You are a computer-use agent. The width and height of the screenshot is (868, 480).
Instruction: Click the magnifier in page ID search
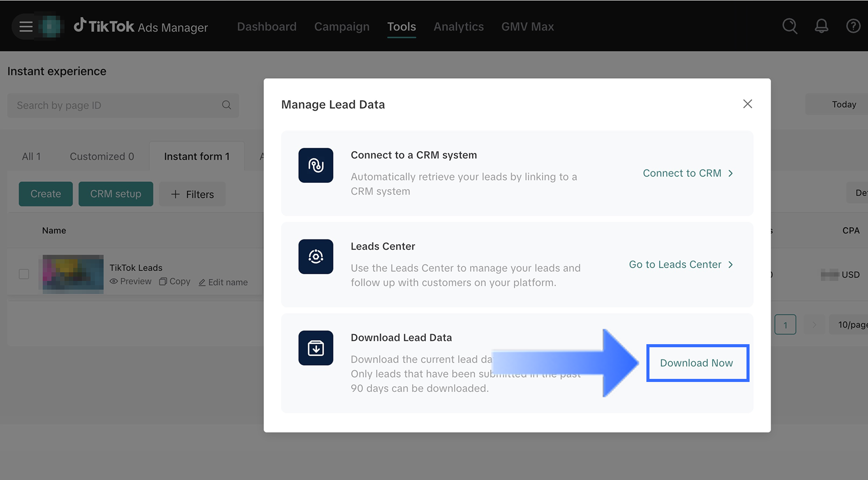pyautogui.click(x=227, y=105)
